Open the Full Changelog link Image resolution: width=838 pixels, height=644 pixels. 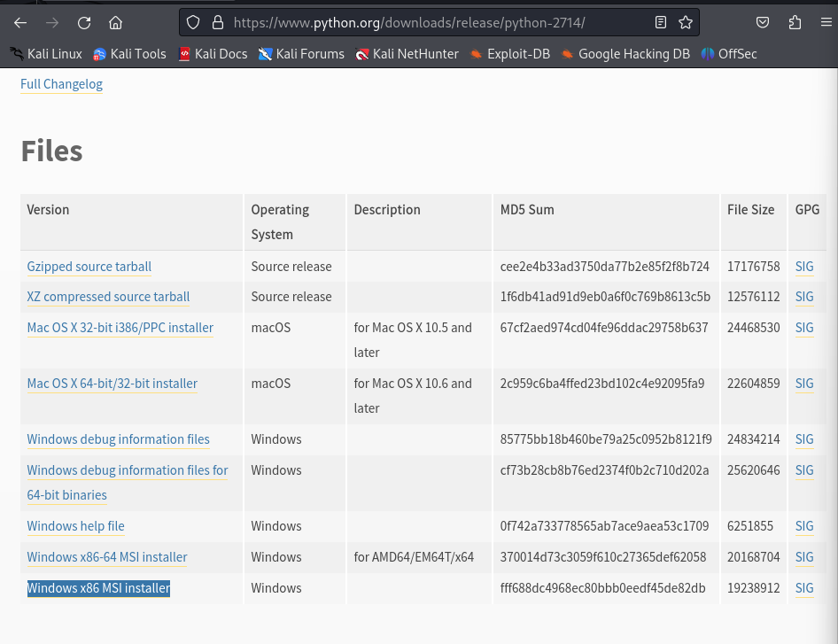tap(61, 84)
